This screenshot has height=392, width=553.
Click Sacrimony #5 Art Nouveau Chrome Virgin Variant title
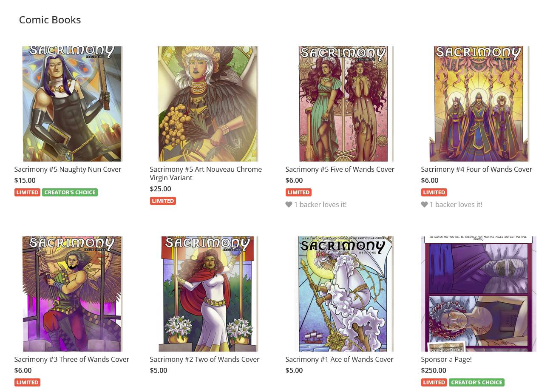(206, 173)
